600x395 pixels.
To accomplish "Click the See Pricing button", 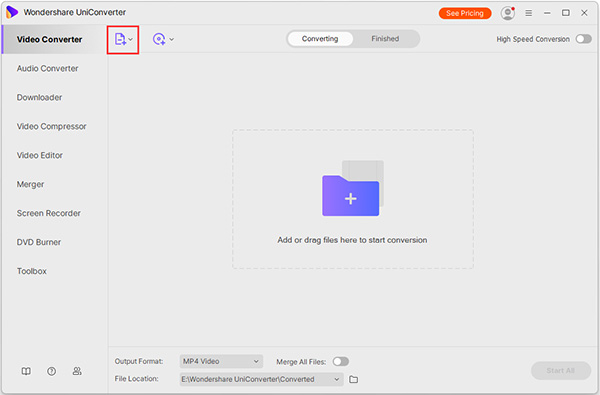I will coord(465,13).
